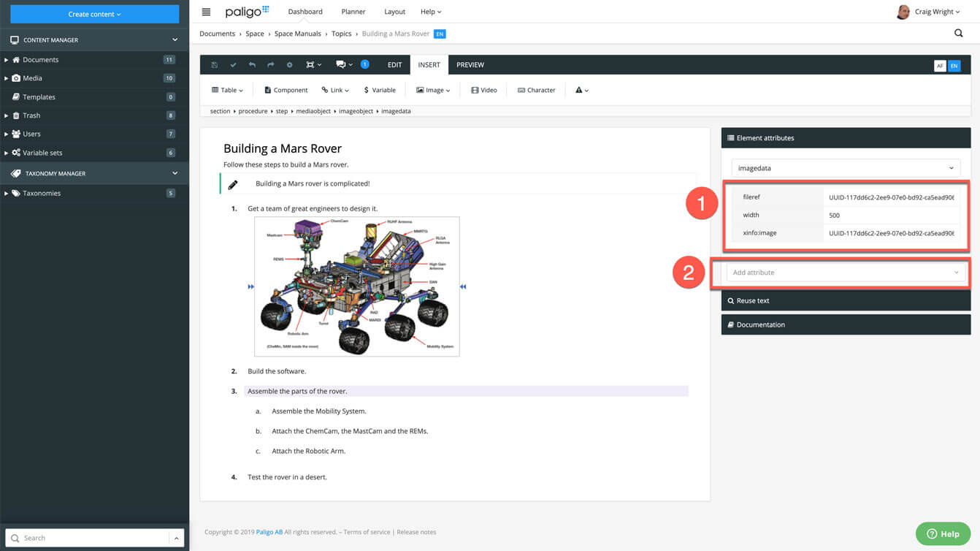This screenshot has height=551, width=980.
Task: Click the save icon in editor toolbar
Action: coord(214,65)
